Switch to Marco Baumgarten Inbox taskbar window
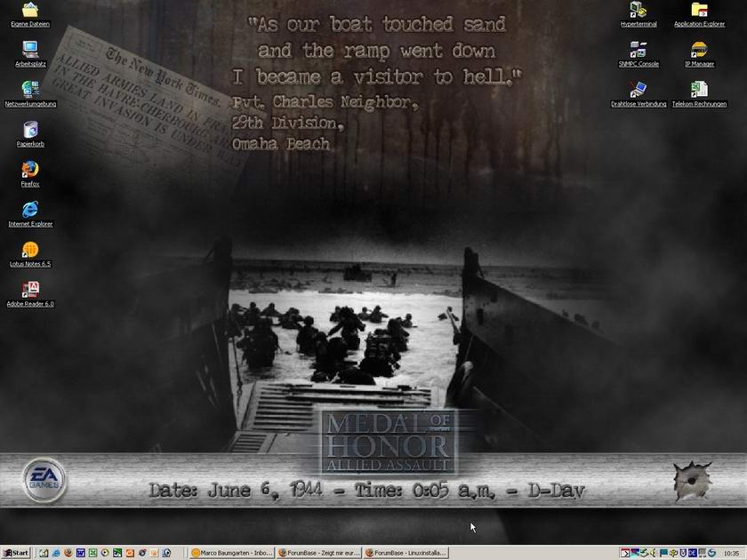Image resolution: width=747 pixels, height=560 pixels. [x=232, y=553]
